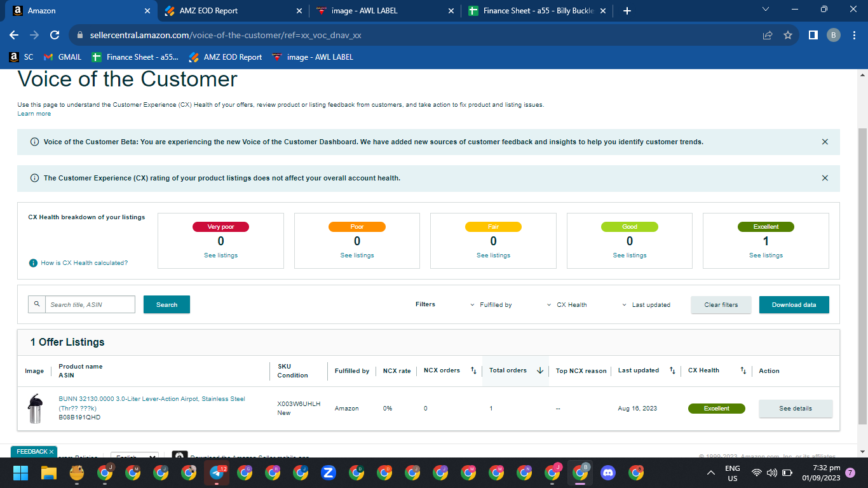Close the FEEDBACK tab widget
This screenshot has height=488, width=868.
[52, 452]
